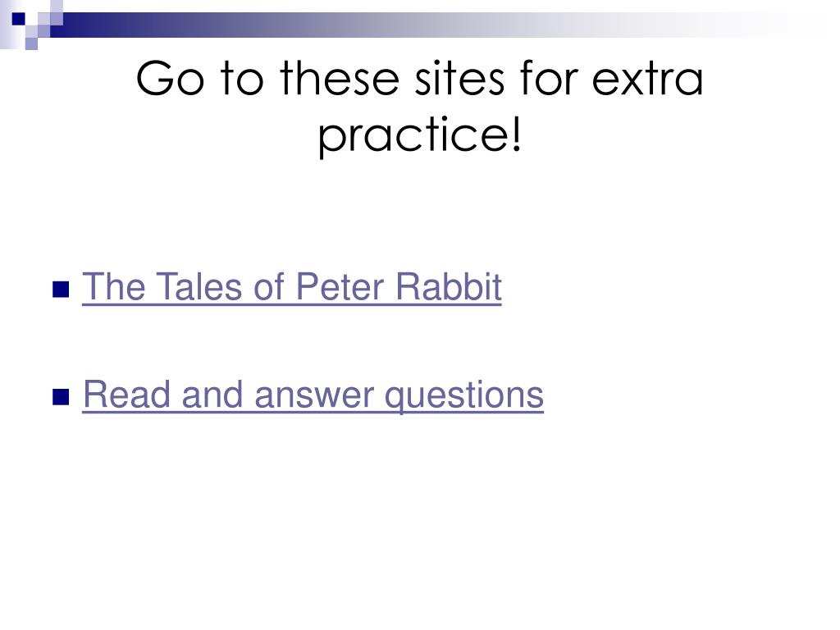Screen dimensions: 840x630
Task: Click the light purple square below the header bar
Action: click(32, 43)
